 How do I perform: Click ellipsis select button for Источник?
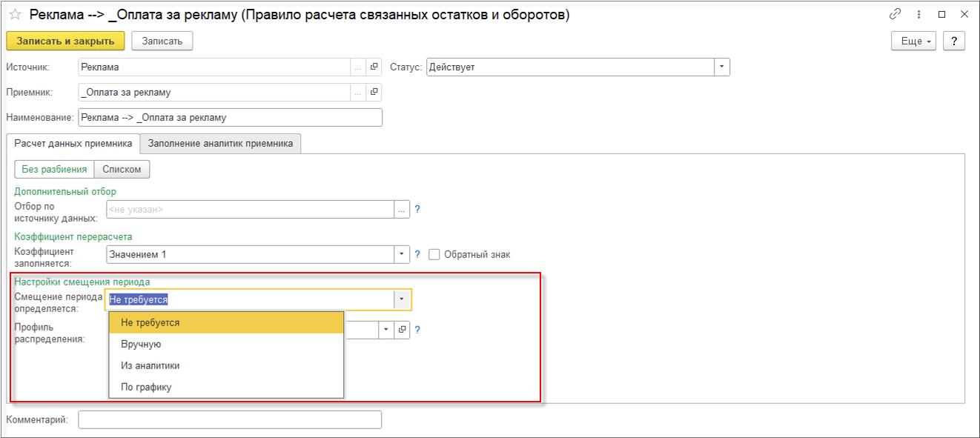pos(358,67)
